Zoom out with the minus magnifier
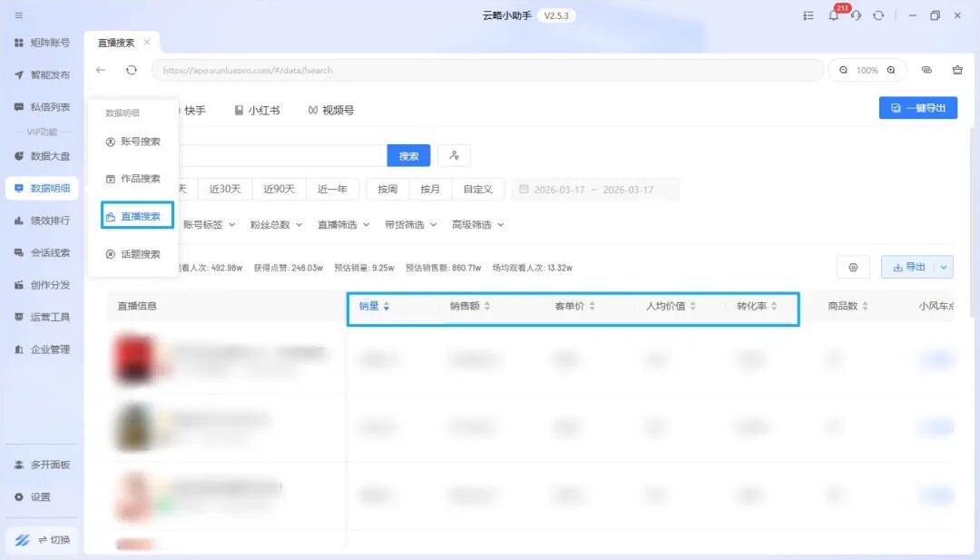The height and width of the screenshot is (560, 980). [843, 70]
